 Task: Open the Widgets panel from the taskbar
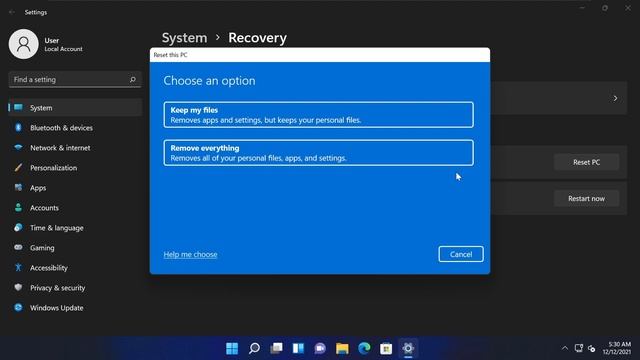(298, 348)
